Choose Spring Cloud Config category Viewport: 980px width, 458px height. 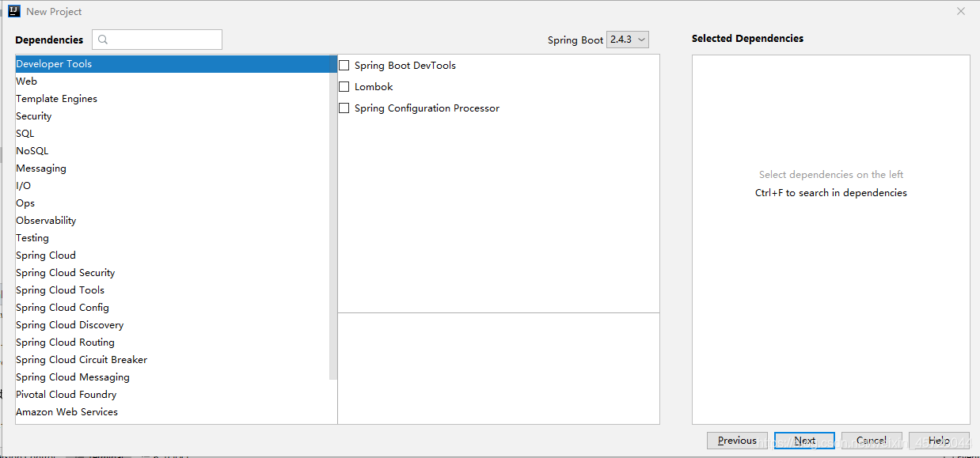(173, 308)
